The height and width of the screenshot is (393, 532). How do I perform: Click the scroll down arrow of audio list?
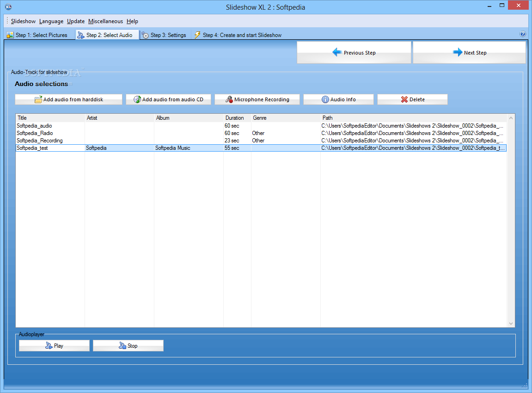511,324
